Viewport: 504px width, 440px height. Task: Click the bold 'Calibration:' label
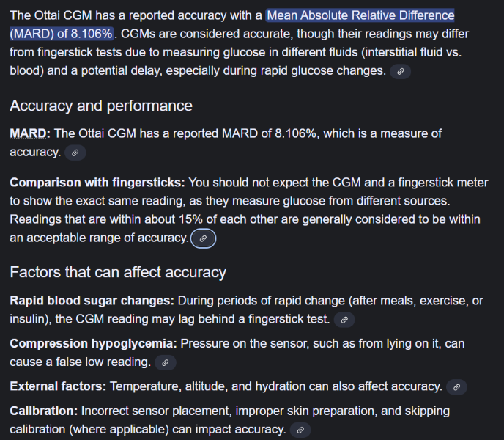click(x=43, y=411)
